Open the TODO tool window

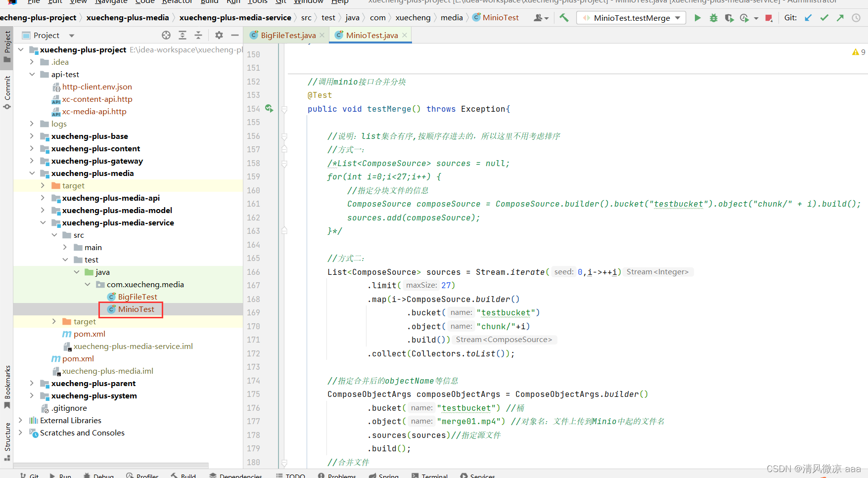tap(290, 476)
